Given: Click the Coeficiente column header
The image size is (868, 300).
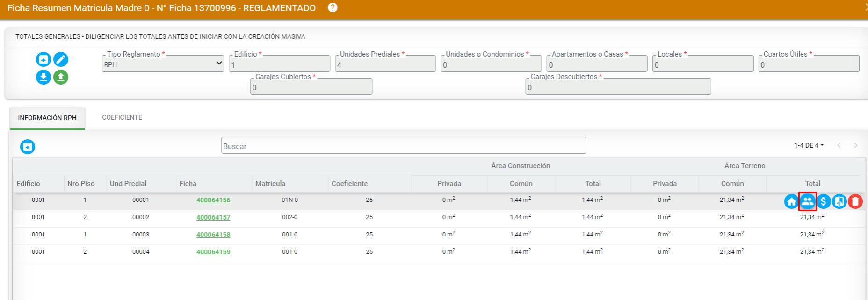Looking at the screenshot, I should click(x=350, y=184).
